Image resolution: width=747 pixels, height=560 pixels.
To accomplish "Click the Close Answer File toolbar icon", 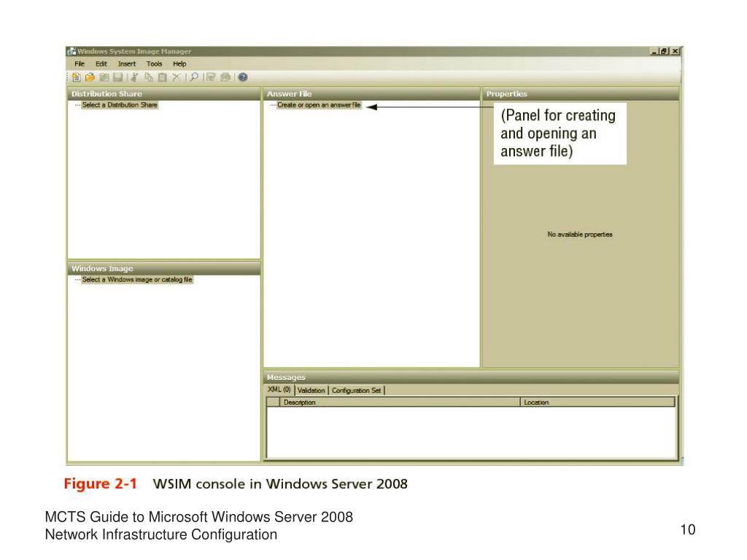I will (x=104, y=77).
